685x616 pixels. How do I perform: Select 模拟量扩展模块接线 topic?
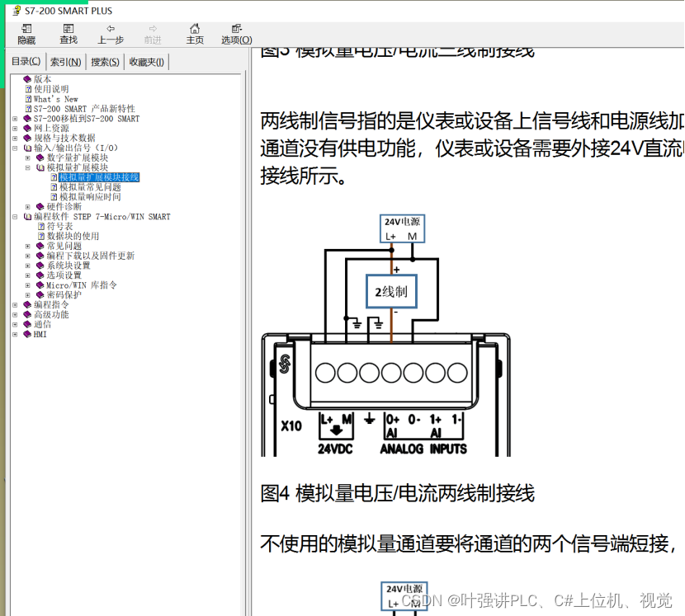point(99,177)
